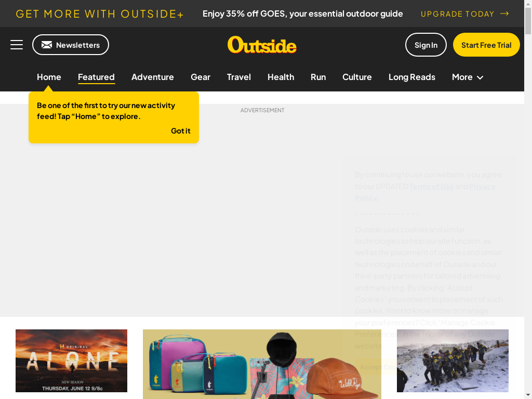This screenshot has width=532, height=399.
Task: Click the Terms of Use link
Action: (431, 187)
